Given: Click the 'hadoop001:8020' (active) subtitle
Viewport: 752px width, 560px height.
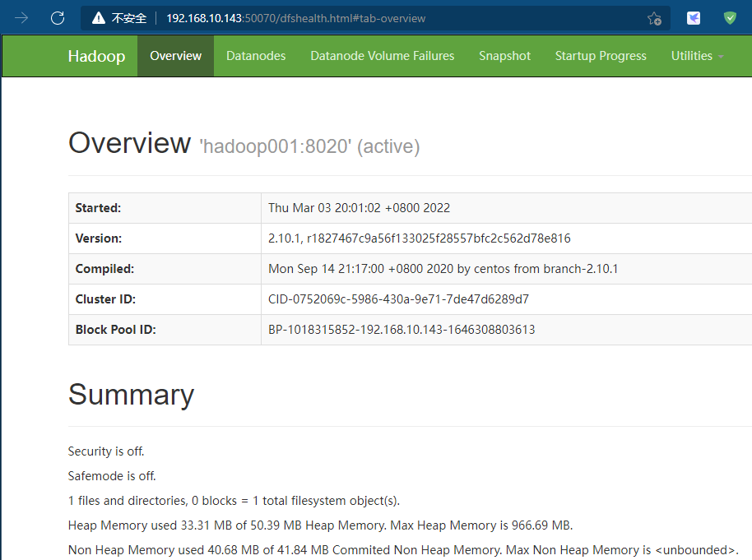Looking at the screenshot, I should [x=309, y=146].
